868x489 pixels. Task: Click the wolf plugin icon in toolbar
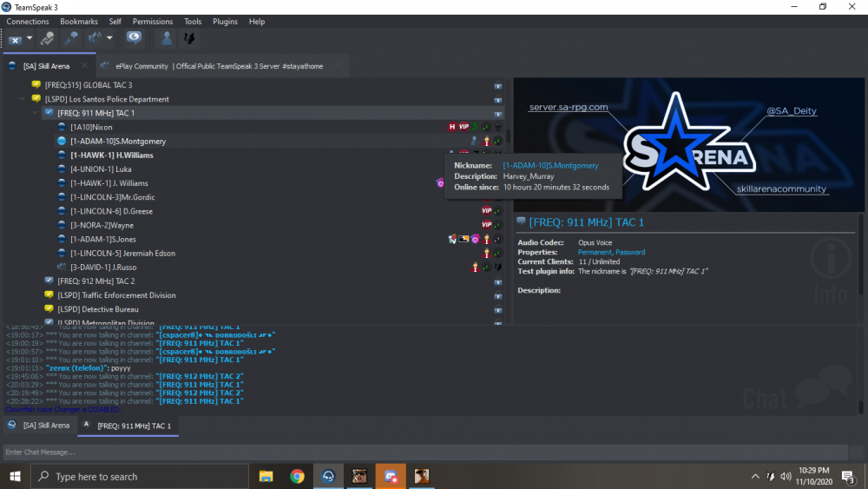pyautogui.click(x=187, y=38)
